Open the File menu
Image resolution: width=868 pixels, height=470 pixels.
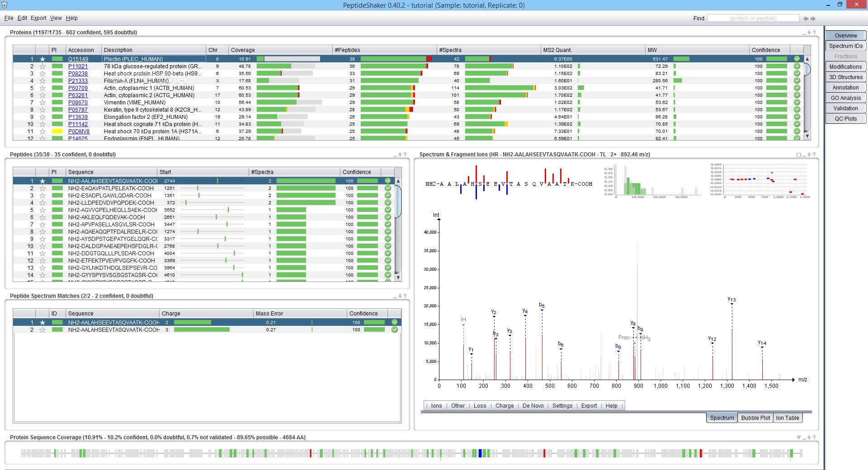9,18
